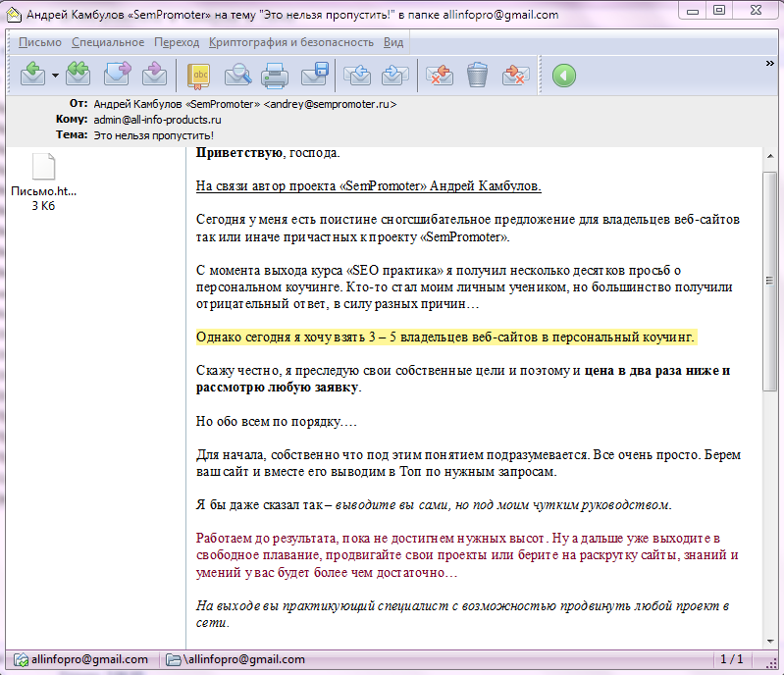Open the Специальное menu
The width and height of the screenshot is (784, 675).
click(x=108, y=42)
